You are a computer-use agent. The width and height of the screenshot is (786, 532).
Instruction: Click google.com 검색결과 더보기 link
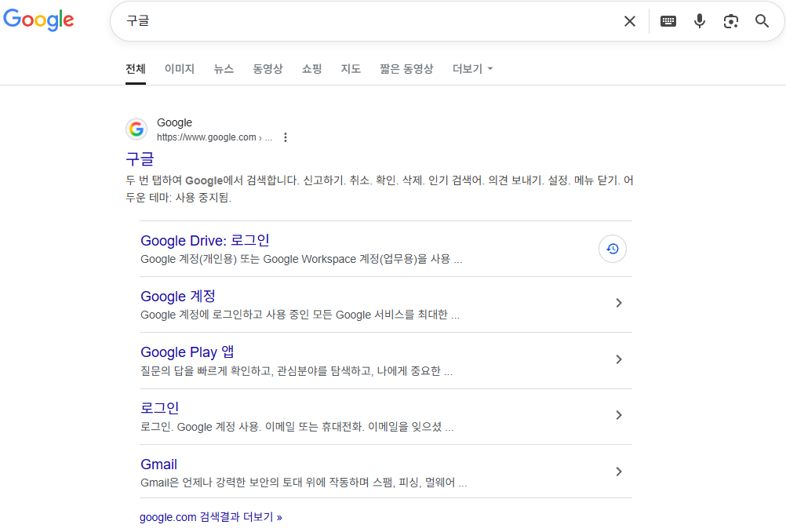pyautogui.click(x=210, y=517)
